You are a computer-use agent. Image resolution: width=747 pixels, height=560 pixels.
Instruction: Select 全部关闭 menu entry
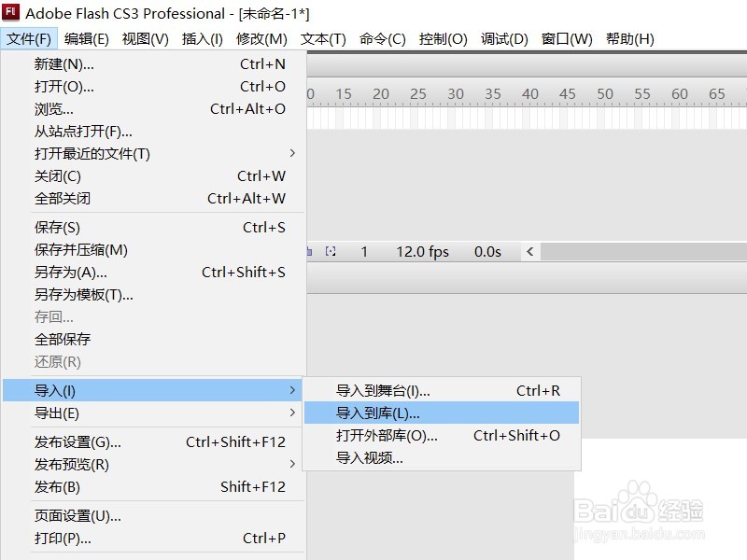click(153, 198)
